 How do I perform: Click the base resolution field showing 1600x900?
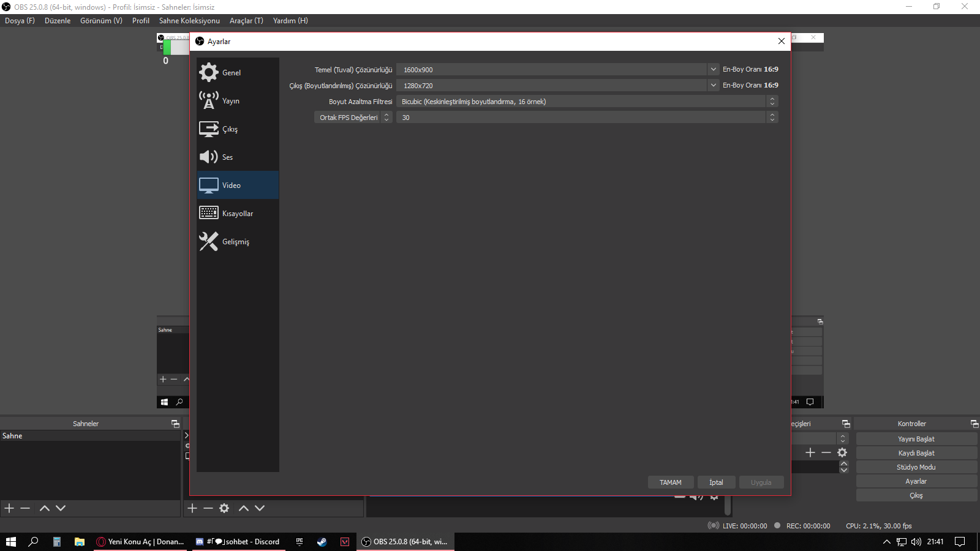coord(552,70)
